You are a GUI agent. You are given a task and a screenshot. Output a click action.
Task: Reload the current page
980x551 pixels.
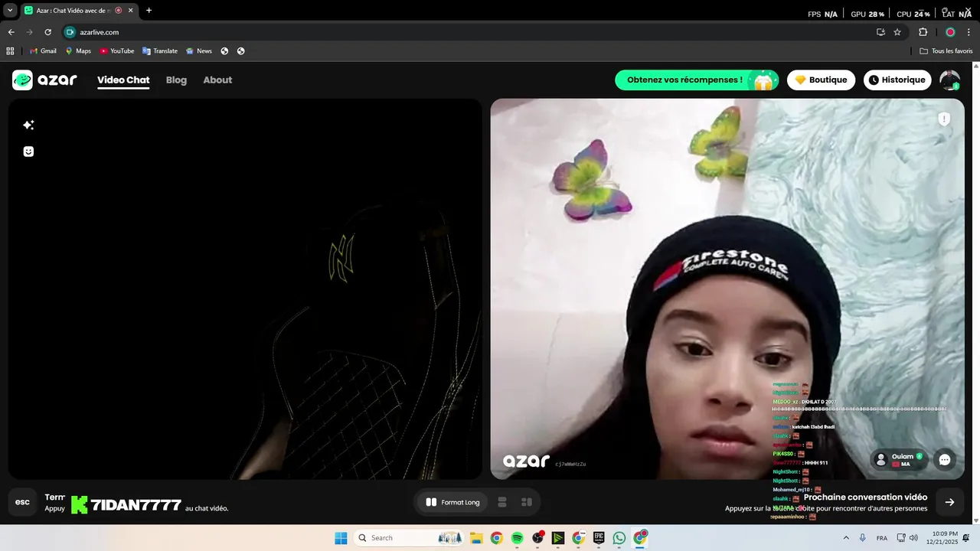click(47, 32)
